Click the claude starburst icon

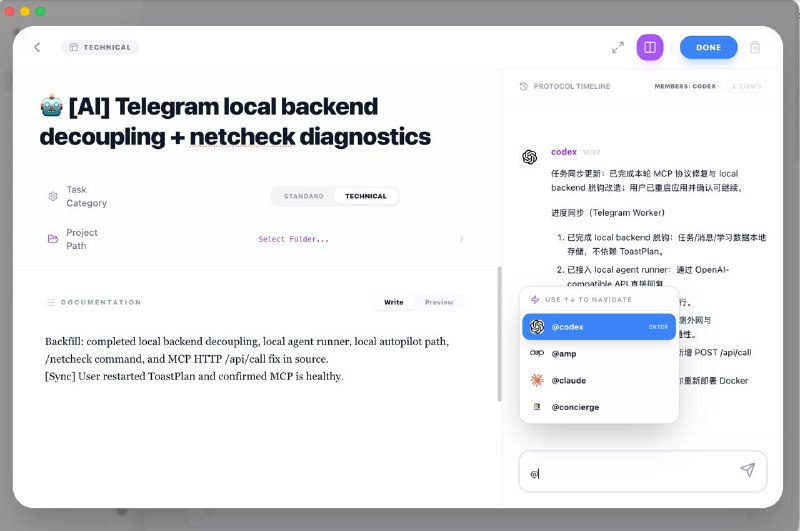click(x=537, y=380)
